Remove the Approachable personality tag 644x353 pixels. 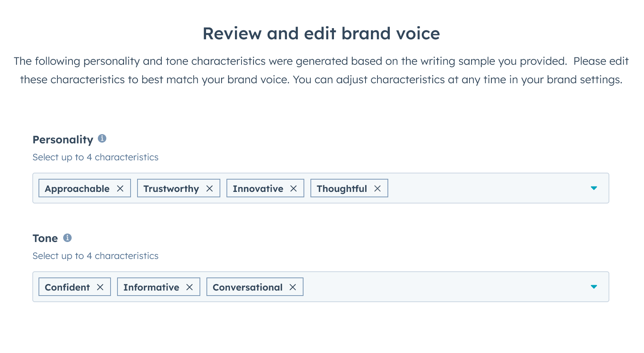coord(121,188)
